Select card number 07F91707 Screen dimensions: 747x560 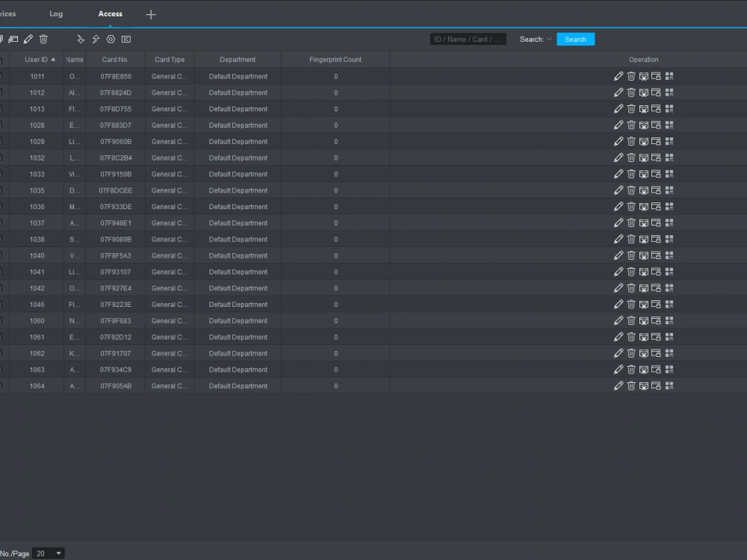pos(116,353)
